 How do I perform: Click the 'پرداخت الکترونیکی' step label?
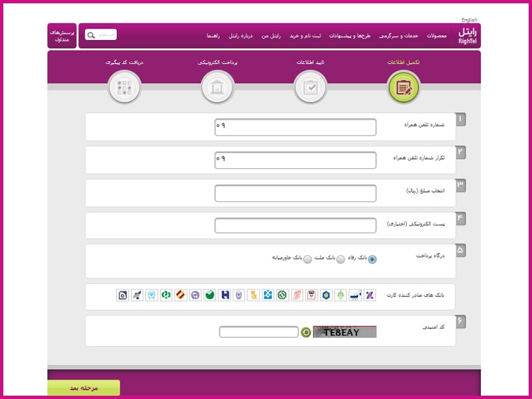click(217, 62)
